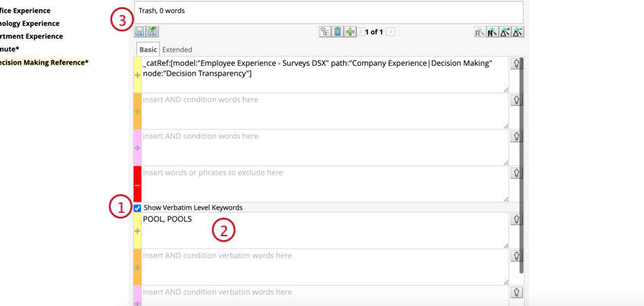The width and height of the screenshot is (644, 306).
Task: Uncheck Show Verbatim Level Keywords
Action: [137, 208]
